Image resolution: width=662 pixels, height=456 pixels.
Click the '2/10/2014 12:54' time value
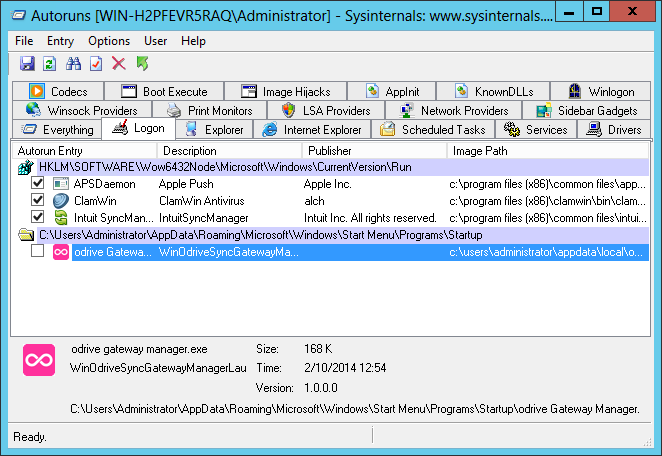click(x=345, y=368)
